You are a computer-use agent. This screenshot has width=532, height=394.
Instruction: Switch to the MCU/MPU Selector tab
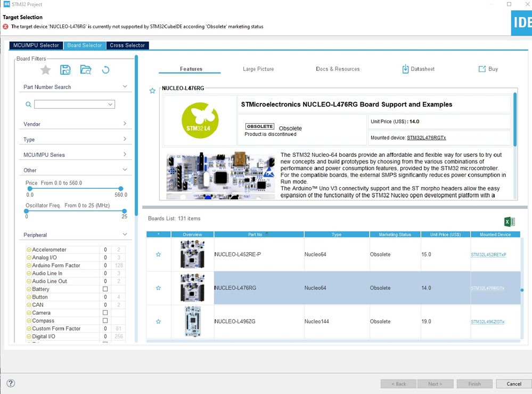[36, 45]
